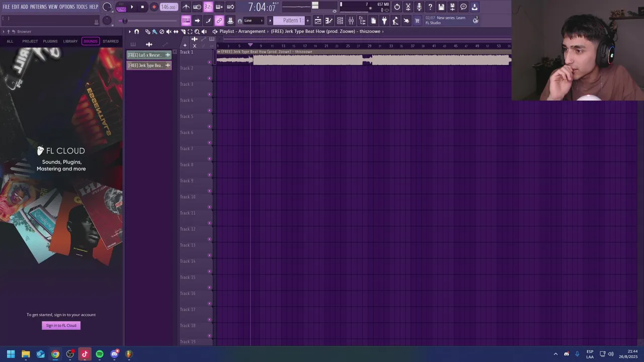Click Playlist - Arrangement breadcrumb

(242, 31)
